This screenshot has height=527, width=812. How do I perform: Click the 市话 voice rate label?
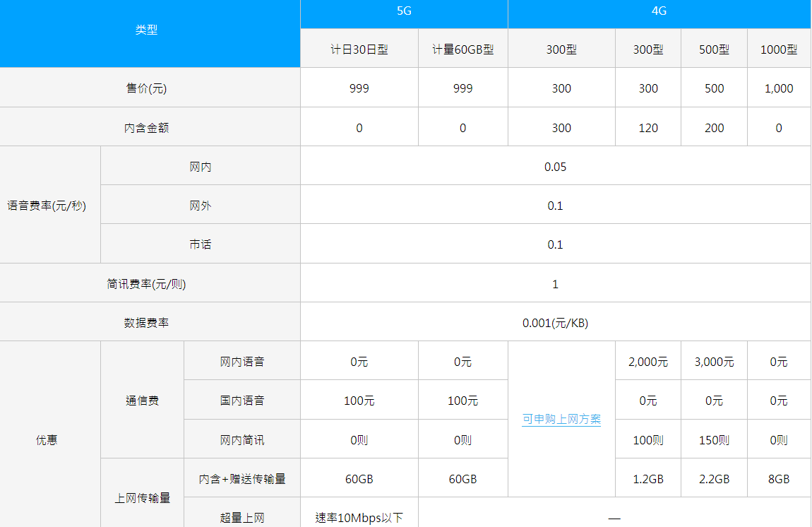point(201,244)
